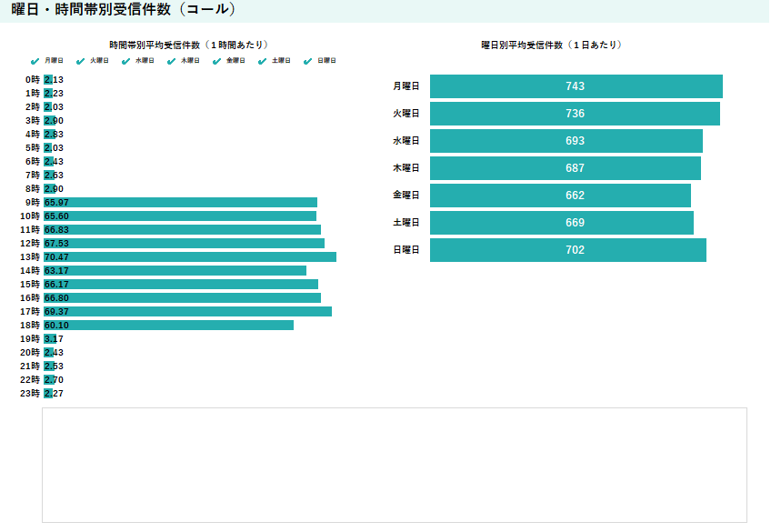771x532 pixels.
Task: Click the 18時 bar showing 60.10
Action: [x=168, y=325]
